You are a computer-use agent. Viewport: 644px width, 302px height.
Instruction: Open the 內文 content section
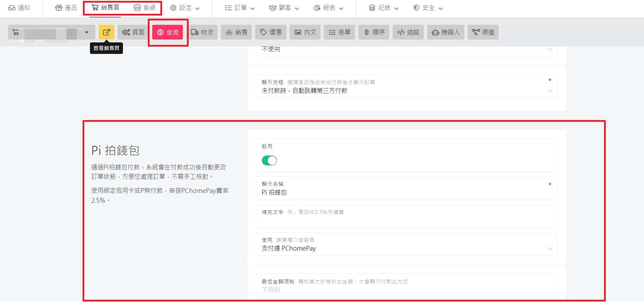(x=305, y=32)
